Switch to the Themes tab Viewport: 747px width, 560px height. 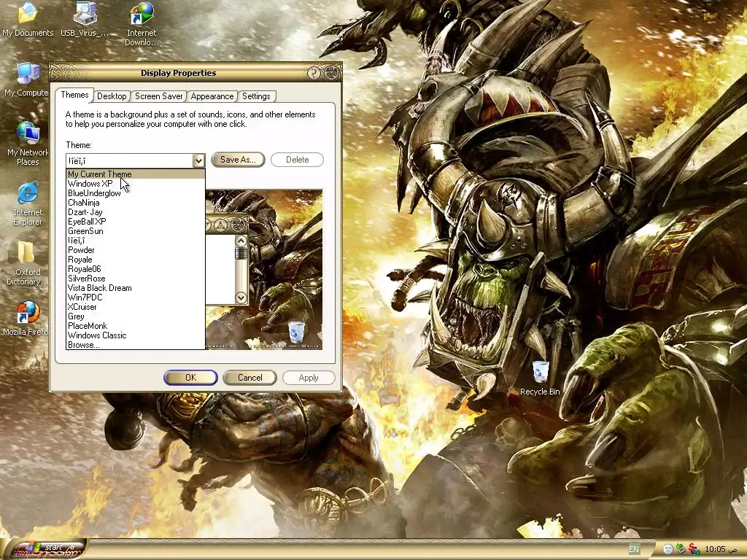(x=74, y=95)
